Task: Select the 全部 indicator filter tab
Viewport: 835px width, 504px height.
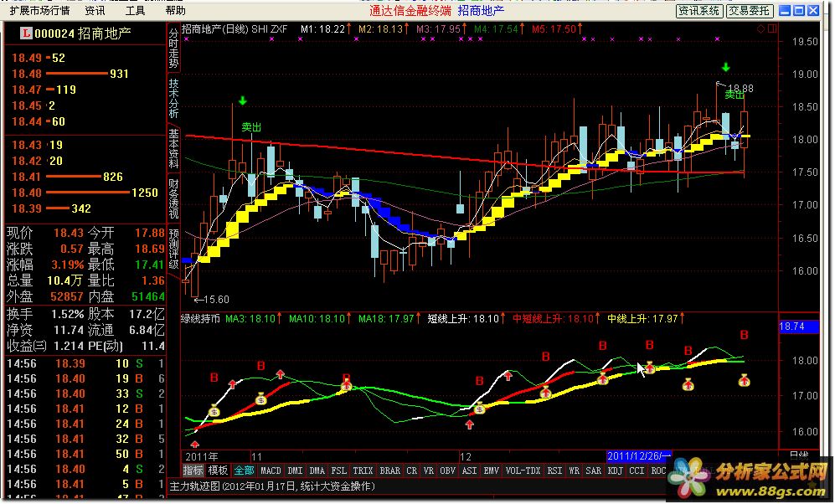Action: 244,471
